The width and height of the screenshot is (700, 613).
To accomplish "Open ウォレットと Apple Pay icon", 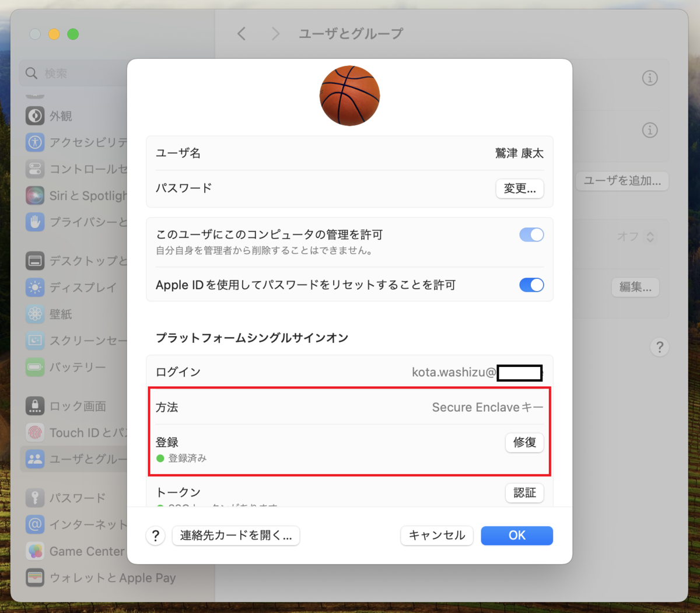I will coord(35,578).
